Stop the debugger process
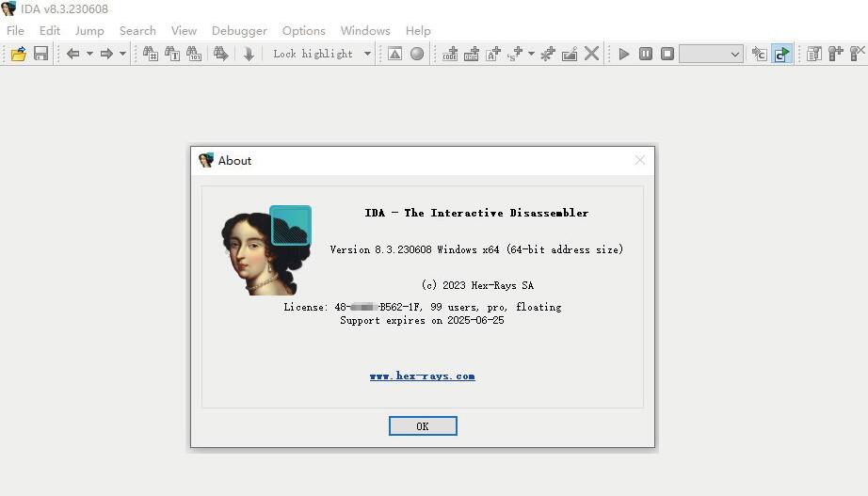The width and height of the screenshot is (868, 496). pos(667,54)
